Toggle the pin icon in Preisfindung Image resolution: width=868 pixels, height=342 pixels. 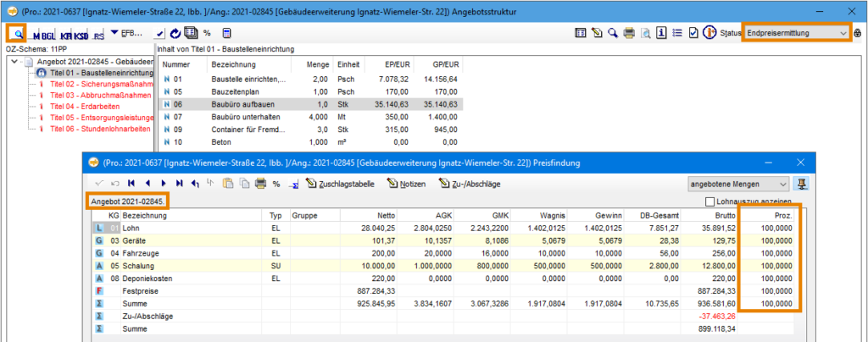799,184
